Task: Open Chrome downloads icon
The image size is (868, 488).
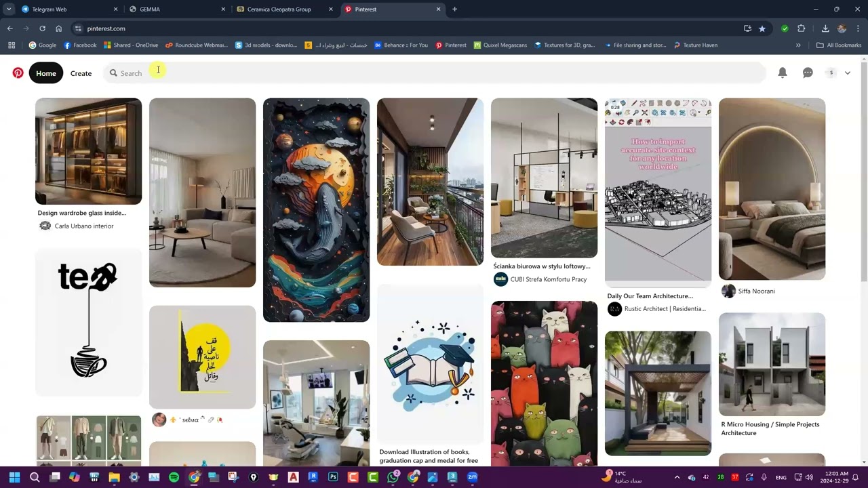Action: pyautogui.click(x=825, y=28)
